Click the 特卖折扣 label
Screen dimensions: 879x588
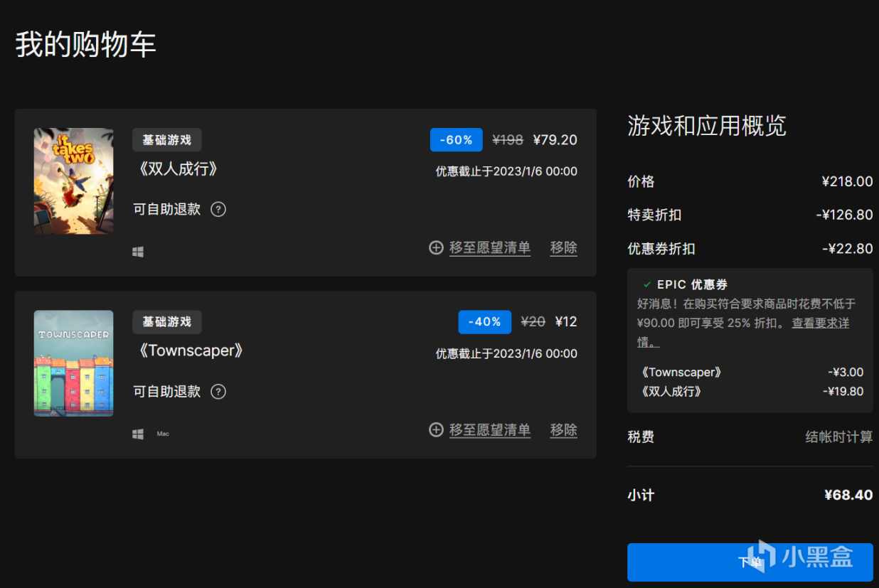[654, 215]
